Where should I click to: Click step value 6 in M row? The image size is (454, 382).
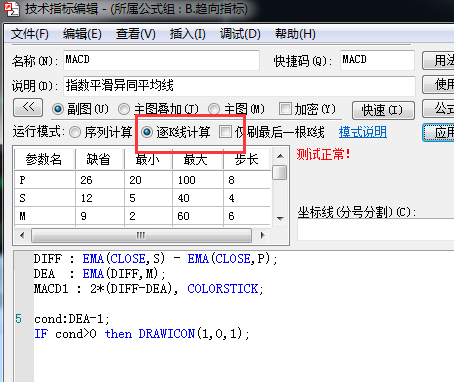click(247, 216)
